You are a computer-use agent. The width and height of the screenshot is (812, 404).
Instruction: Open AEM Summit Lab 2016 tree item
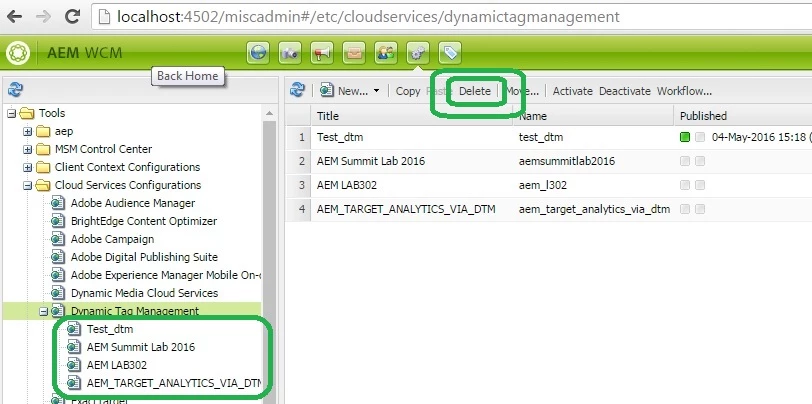pos(141,347)
